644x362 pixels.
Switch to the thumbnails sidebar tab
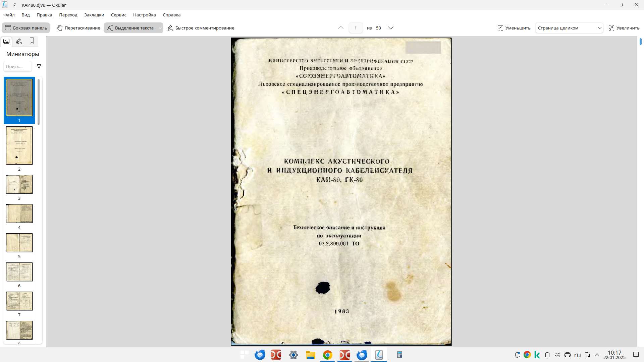point(6,41)
